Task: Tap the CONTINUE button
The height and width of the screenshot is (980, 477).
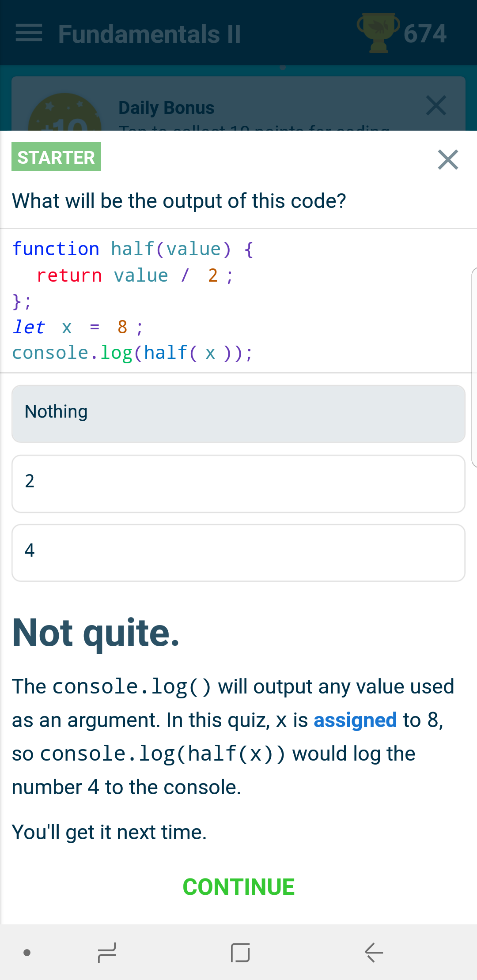Action: 238,887
